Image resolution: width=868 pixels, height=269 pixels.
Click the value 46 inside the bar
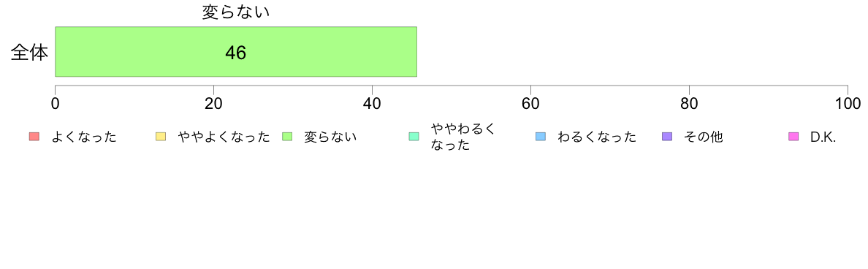coord(236,53)
